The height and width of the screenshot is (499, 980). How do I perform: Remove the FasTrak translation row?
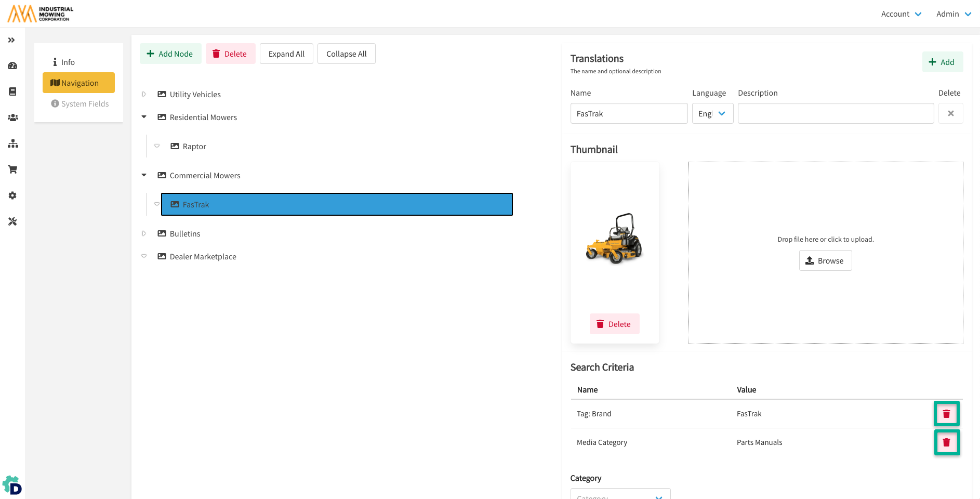950,113
